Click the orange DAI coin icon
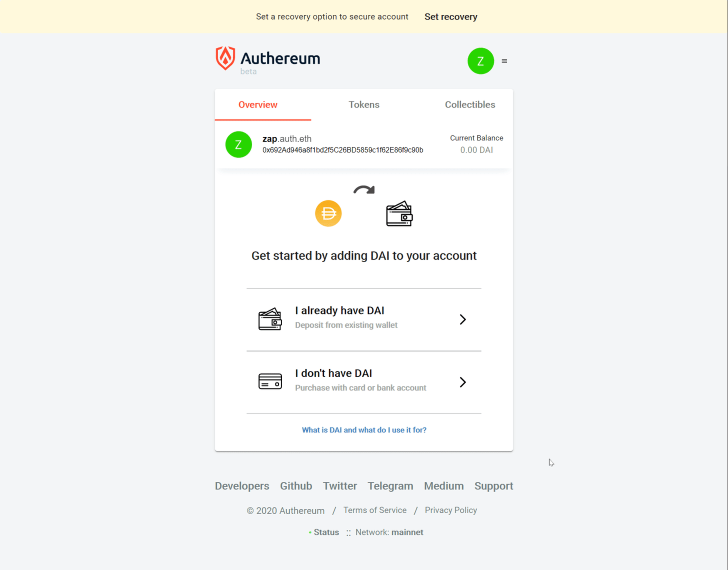Viewport: 728px width, 570px height. tap(328, 213)
